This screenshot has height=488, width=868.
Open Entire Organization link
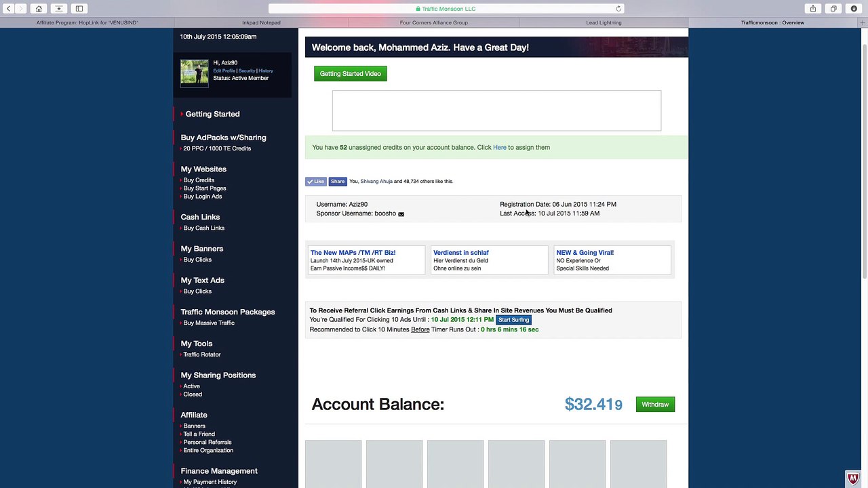[208, 451]
